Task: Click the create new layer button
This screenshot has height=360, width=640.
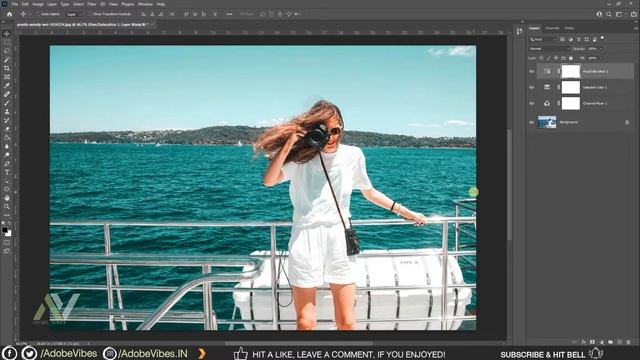Action: pos(620,342)
